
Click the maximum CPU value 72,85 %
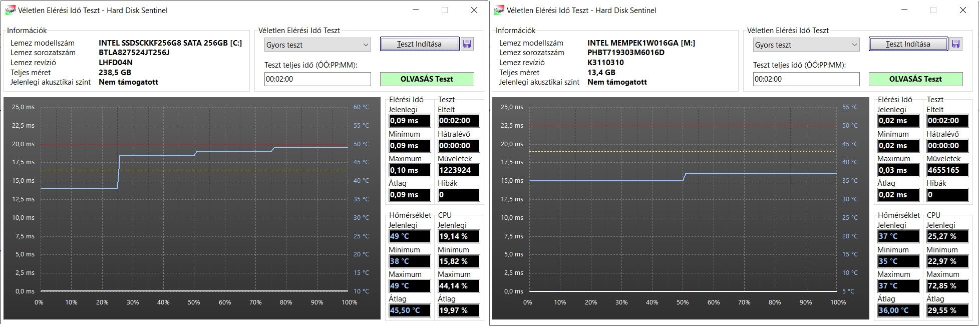pyautogui.click(x=947, y=286)
